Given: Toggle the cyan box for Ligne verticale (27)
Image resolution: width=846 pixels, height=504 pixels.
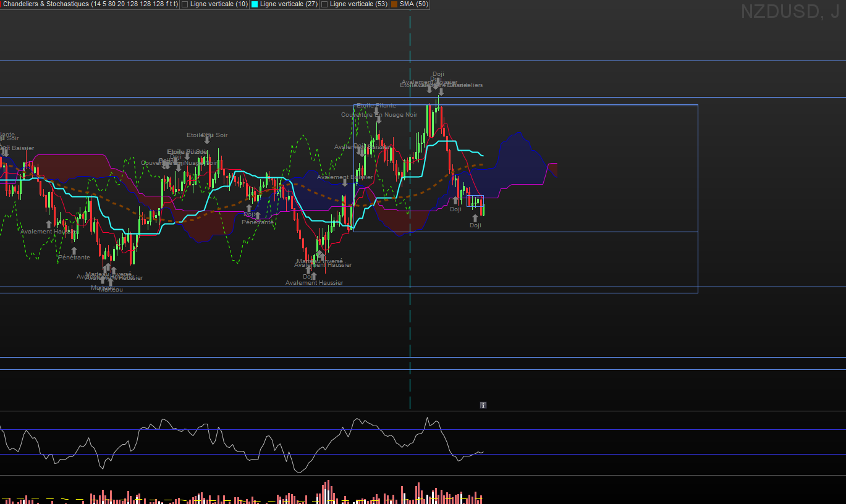Looking at the screenshot, I should (x=255, y=4).
